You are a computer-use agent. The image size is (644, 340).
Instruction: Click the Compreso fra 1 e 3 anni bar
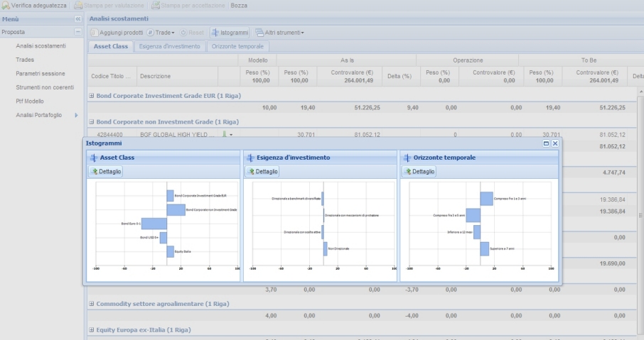pos(487,199)
